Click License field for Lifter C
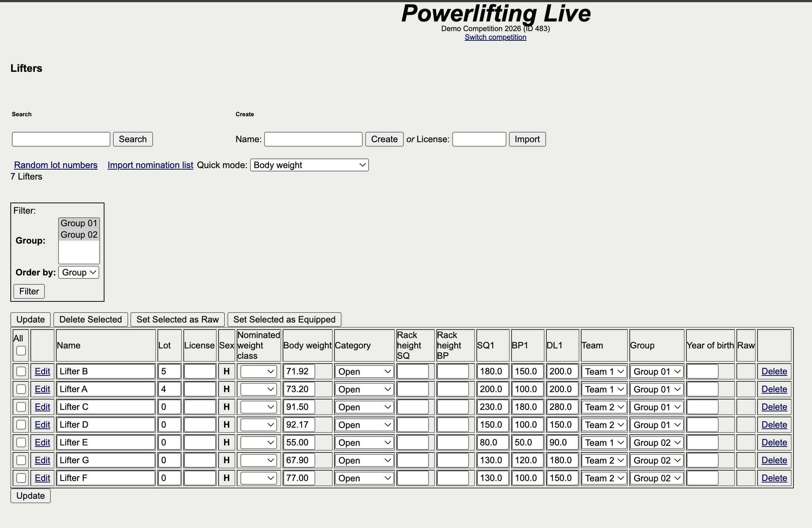Viewport: 812px width, 528px height. 200,407
